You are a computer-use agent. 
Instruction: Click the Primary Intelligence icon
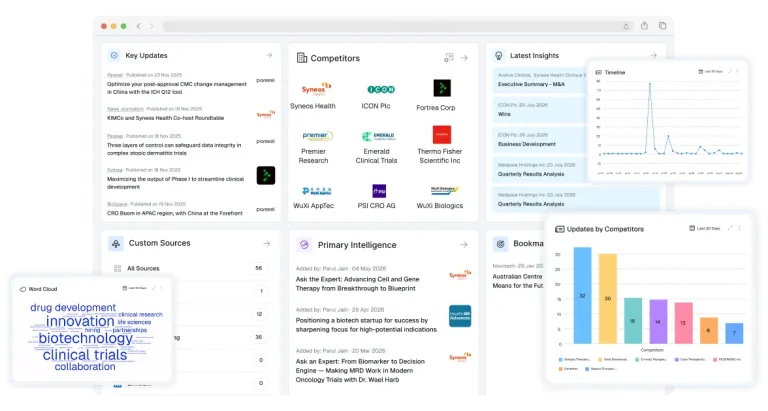click(x=304, y=244)
